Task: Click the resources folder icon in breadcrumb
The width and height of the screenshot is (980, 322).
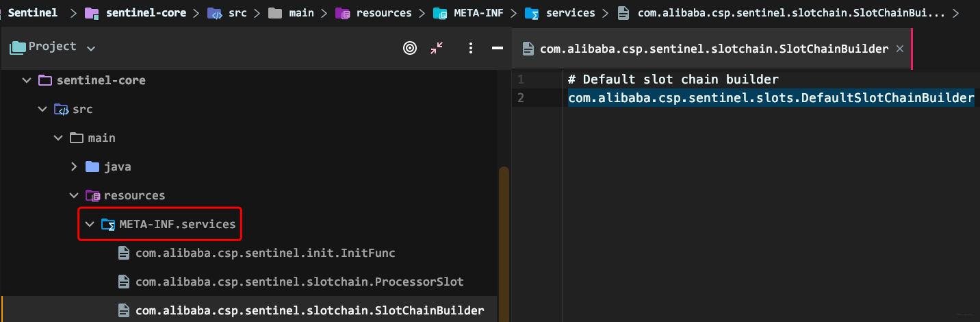Action: click(x=343, y=12)
